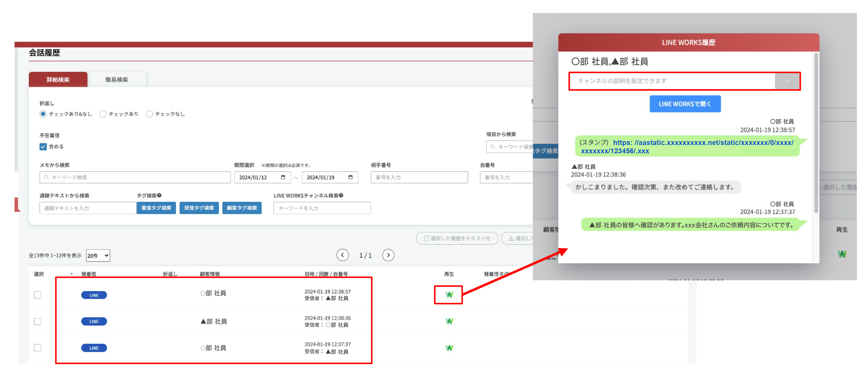Click the sort triangle in the 選択 column
The height and width of the screenshot is (379, 868).
pos(72,274)
